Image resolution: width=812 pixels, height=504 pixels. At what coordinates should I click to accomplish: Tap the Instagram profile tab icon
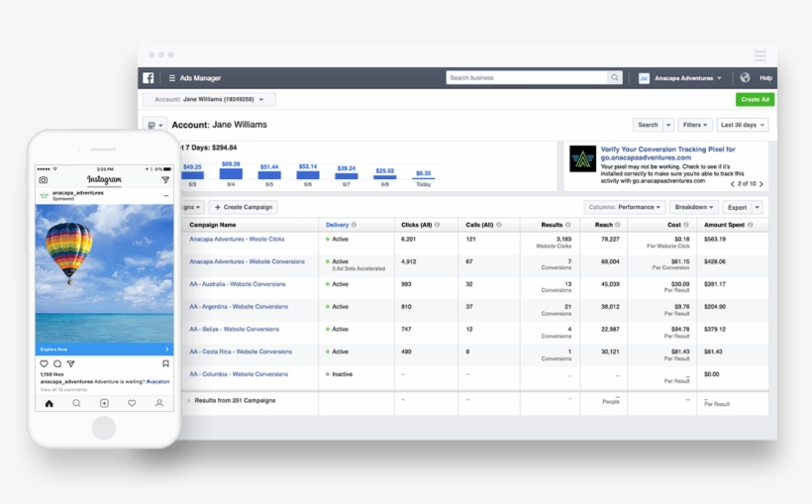159,403
